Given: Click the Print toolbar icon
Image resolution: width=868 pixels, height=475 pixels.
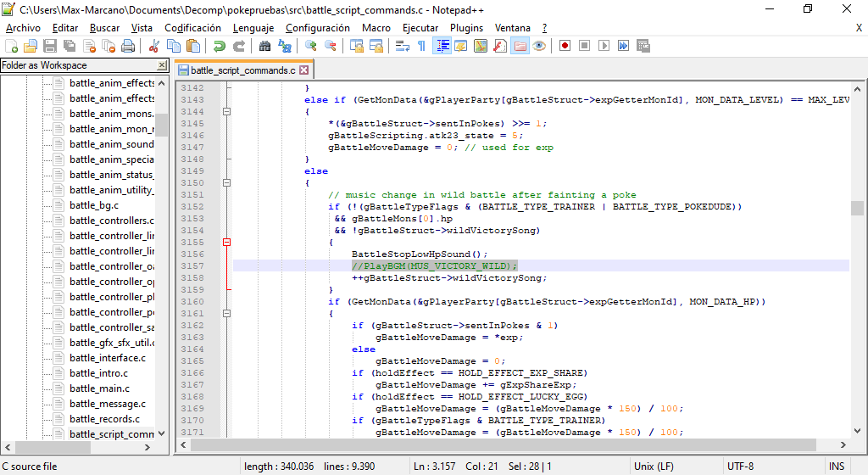Looking at the screenshot, I should 128,46.
